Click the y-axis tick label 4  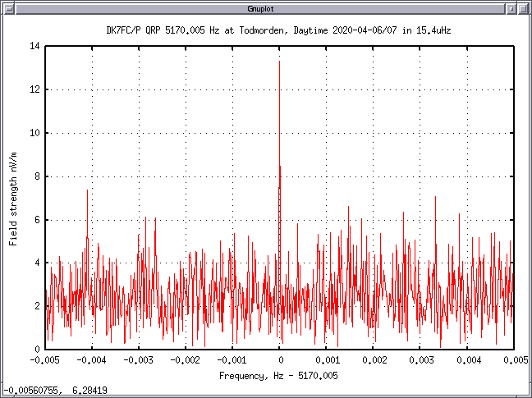tap(37, 263)
